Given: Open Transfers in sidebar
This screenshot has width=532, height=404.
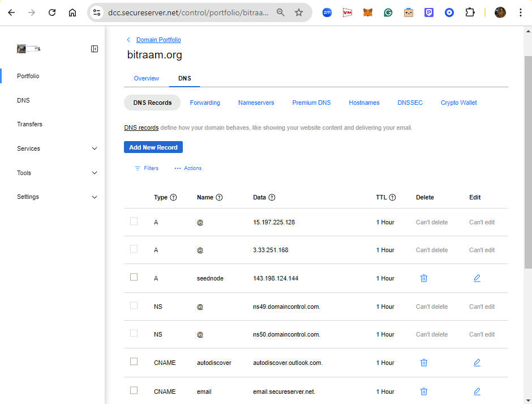Looking at the screenshot, I should pos(29,124).
